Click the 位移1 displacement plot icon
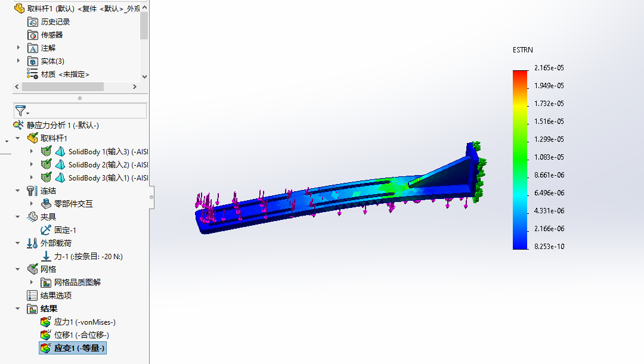 (x=45, y=335)
